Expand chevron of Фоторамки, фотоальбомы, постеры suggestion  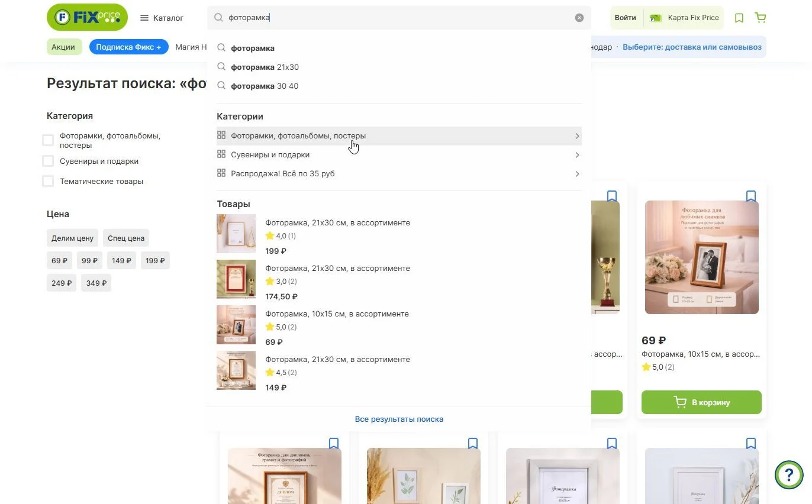[577, 136]
